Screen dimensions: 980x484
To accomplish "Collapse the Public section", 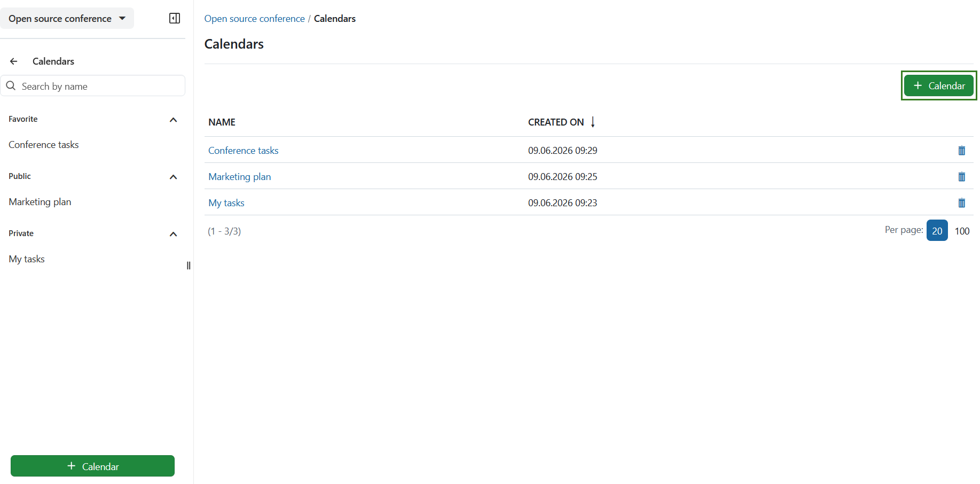I will 173,177.
